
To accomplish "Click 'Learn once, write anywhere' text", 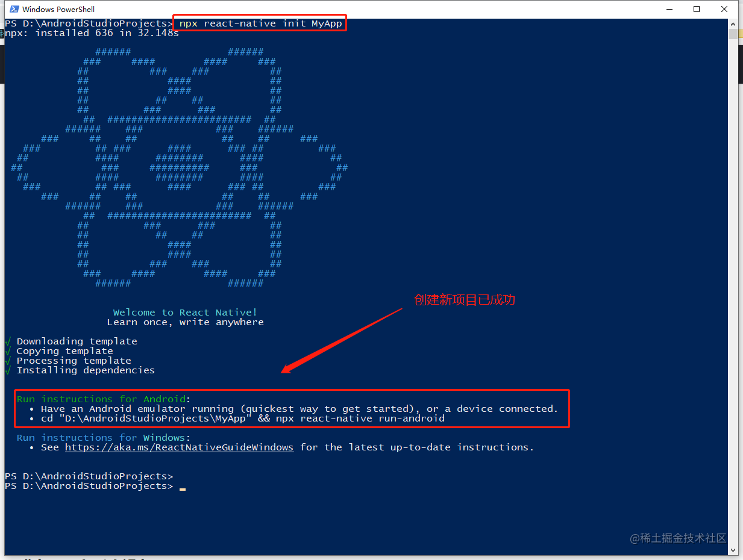I will 185,322.
